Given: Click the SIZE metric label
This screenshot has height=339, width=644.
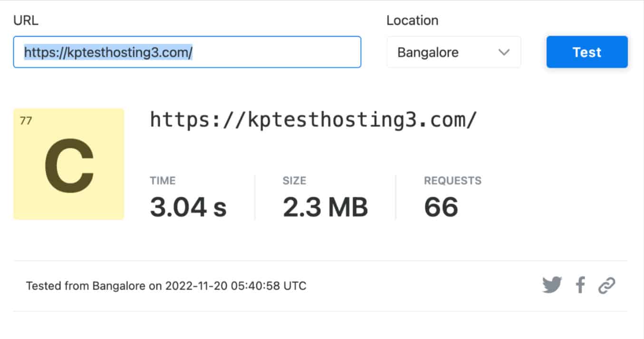Looking at the screenshot, I should (294, 181).
